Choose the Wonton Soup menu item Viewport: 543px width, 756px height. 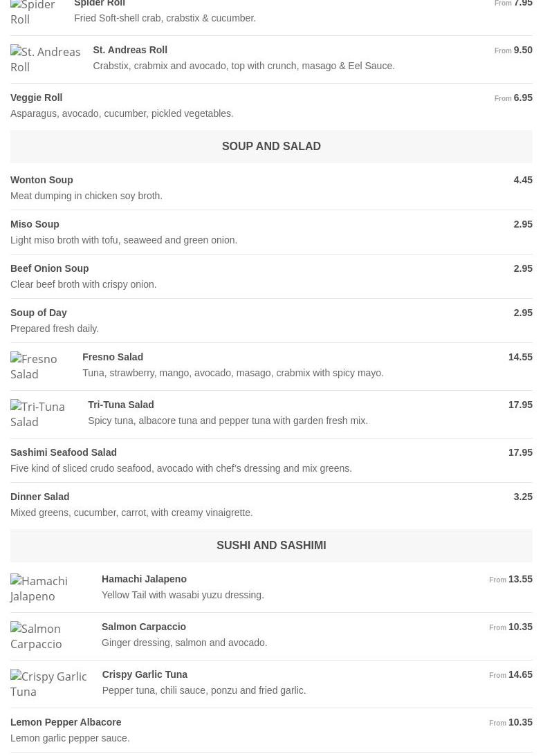(x=42, y=180)
